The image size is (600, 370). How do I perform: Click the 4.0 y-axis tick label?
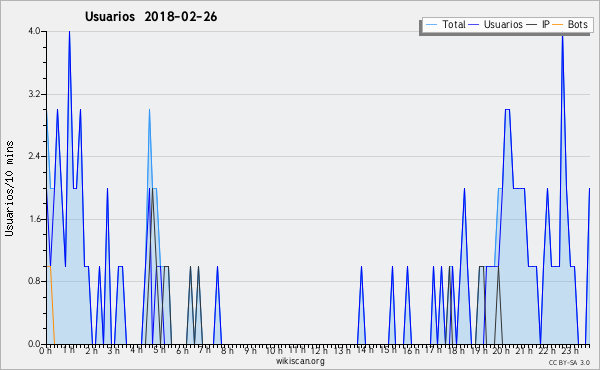click(34, 31)
